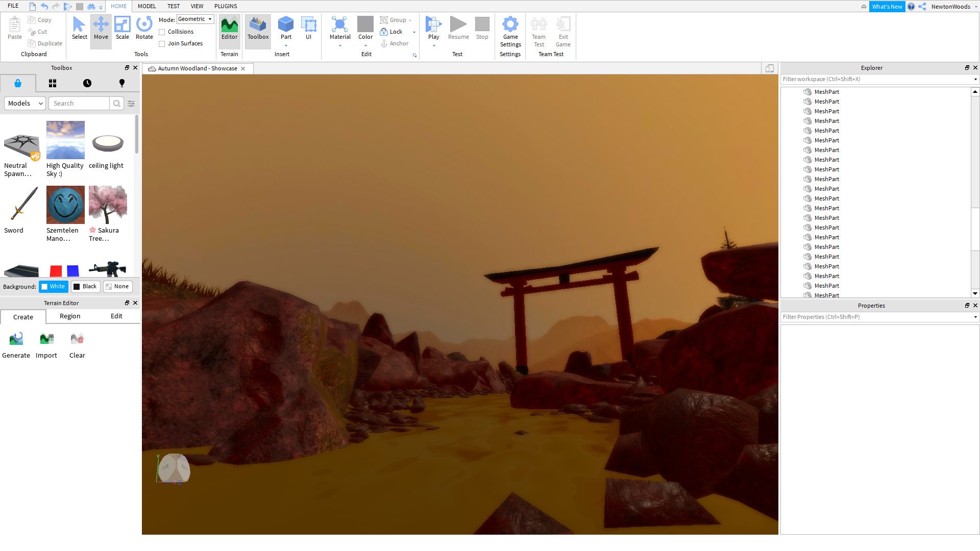The image size is (980, 551).
Task: Open the Toolbox Inventory grid icon
Action: pyautogui.click(x=53, y=83)
